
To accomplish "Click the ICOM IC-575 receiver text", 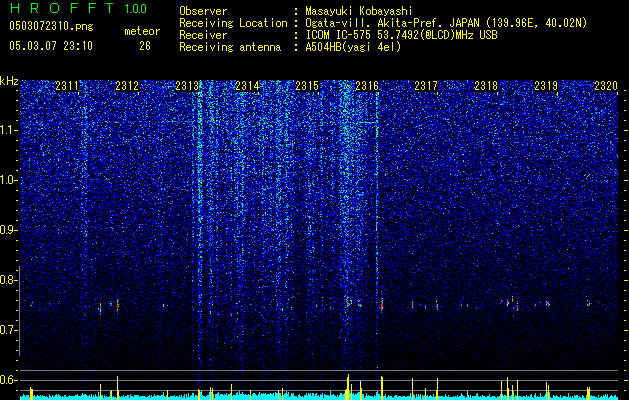I will pyautogui.click(x=402, y=35).
